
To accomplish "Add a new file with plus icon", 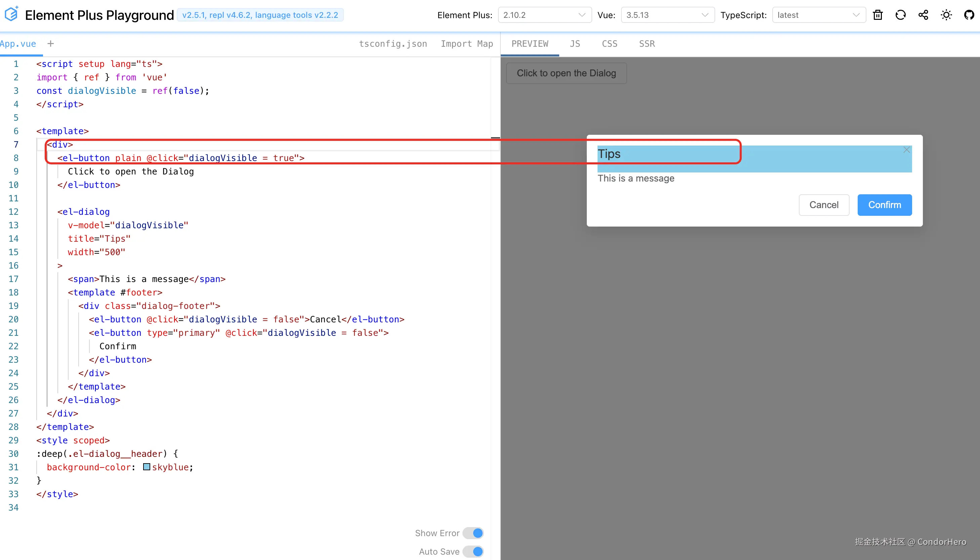I will [x=50, y=44].
